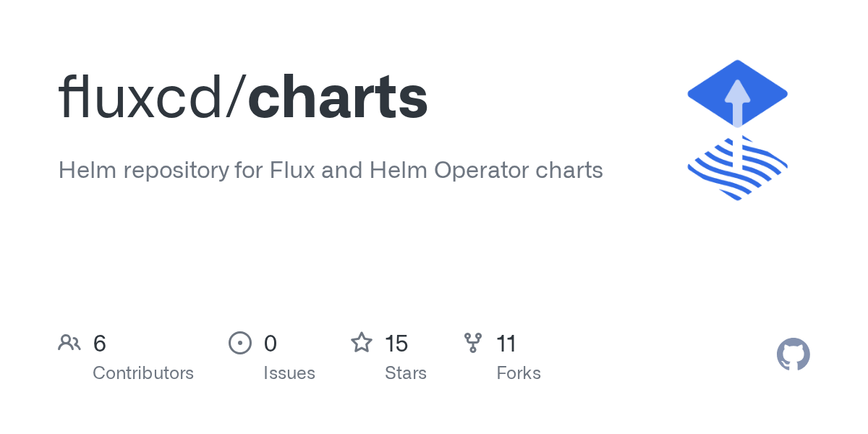Select the Stars label

pos(406,373)
